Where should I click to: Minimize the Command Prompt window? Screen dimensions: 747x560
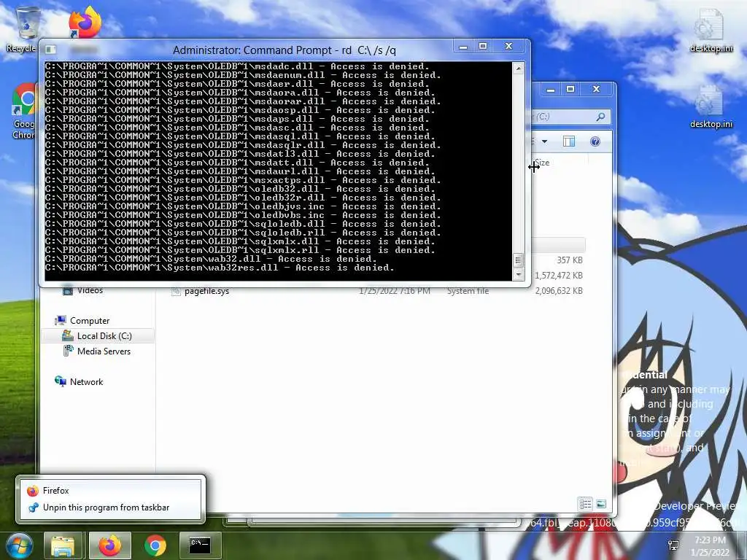coord(463,47)
